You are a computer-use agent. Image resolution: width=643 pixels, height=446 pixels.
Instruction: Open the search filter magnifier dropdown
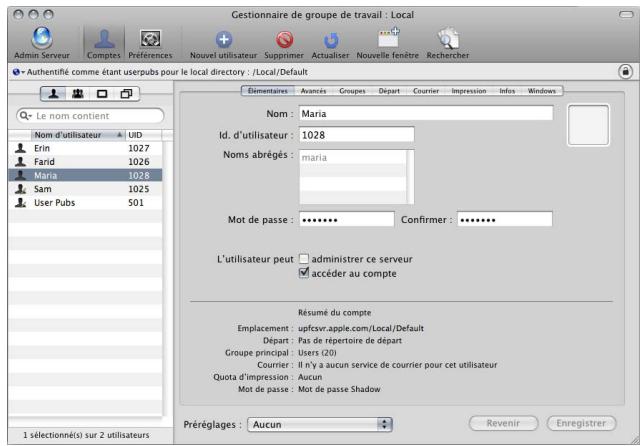[25, 116]
